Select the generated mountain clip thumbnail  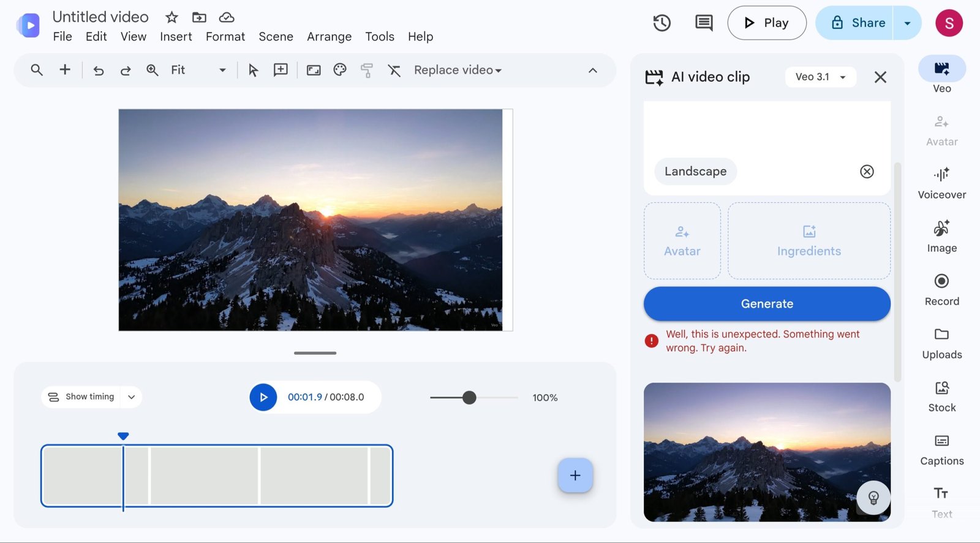pos(767,452)
